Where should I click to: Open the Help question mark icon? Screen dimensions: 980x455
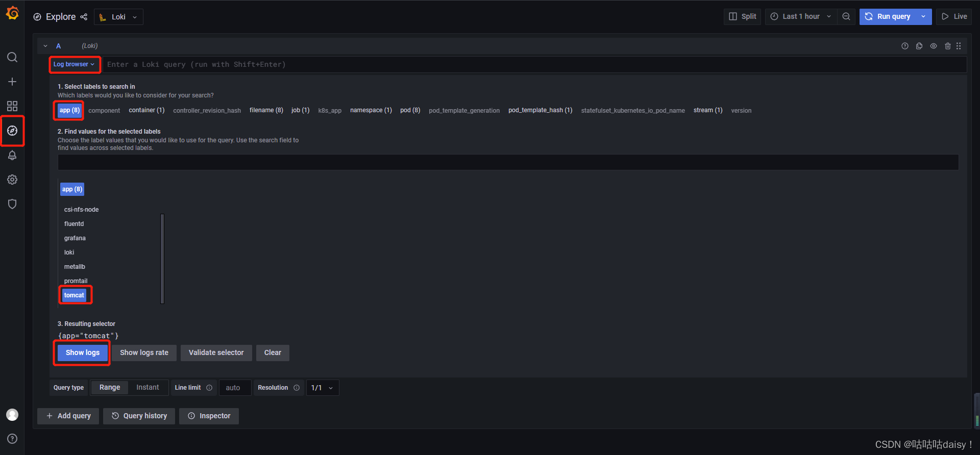[x=12, y=439]
